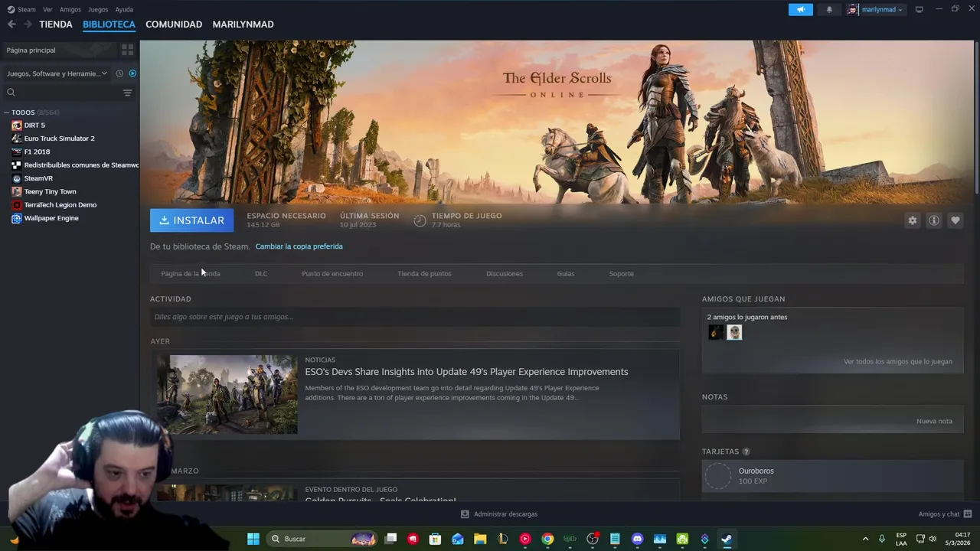The image size is (980, 551).
Task: Toggle the recent activity clock sort
Action: [119, 73]
